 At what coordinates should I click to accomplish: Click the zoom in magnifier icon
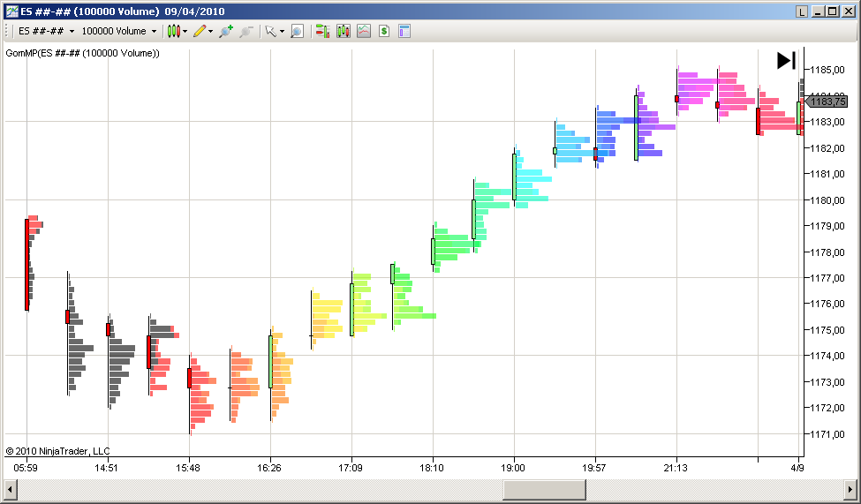tap(226, 31)
